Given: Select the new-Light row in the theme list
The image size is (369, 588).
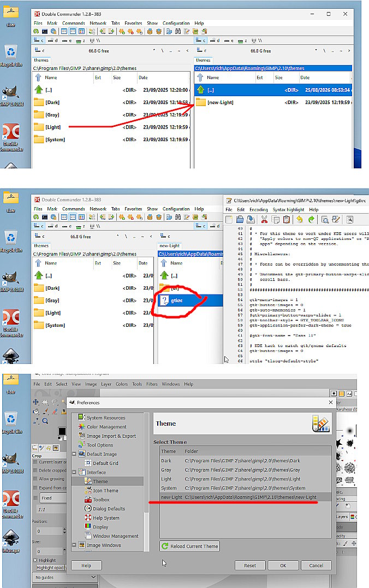Looking at the screenshot, I should point(246,497).
